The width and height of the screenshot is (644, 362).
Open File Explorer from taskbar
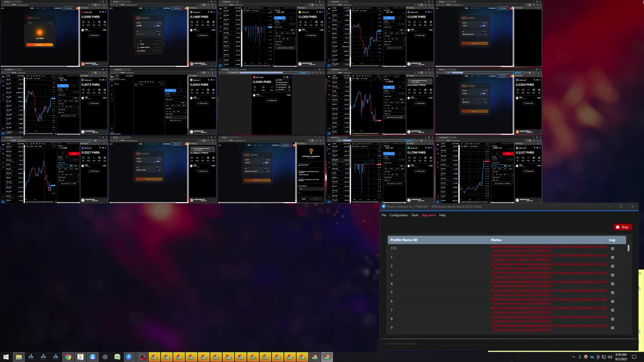pos(19,357)
